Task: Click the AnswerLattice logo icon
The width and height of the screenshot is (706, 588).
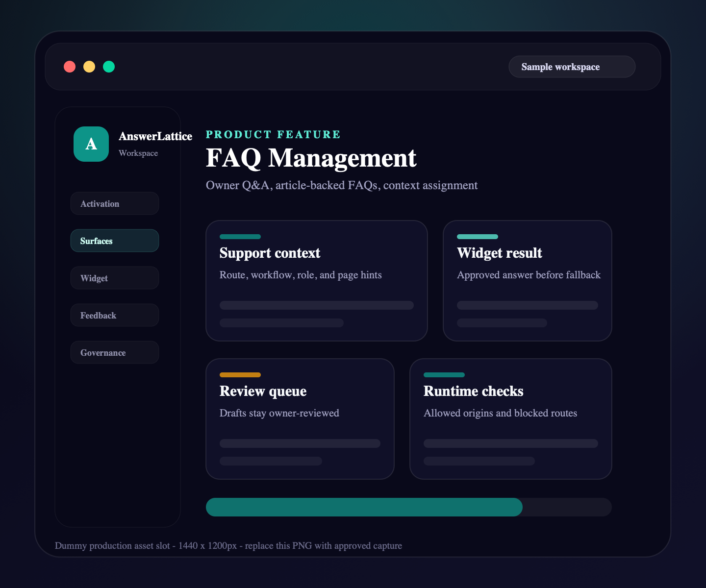Action: [91, 144]
